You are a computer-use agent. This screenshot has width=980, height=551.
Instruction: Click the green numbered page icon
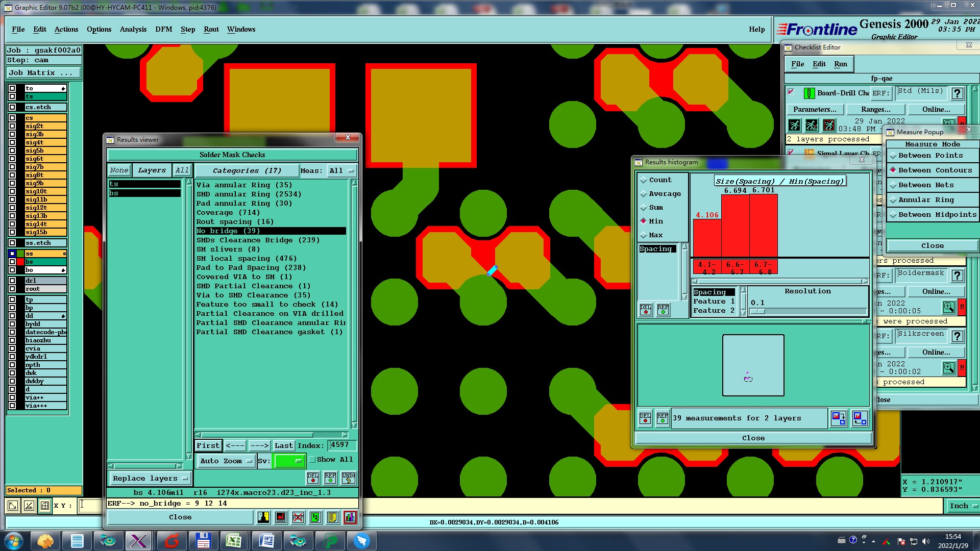click(x=315, y=517)
